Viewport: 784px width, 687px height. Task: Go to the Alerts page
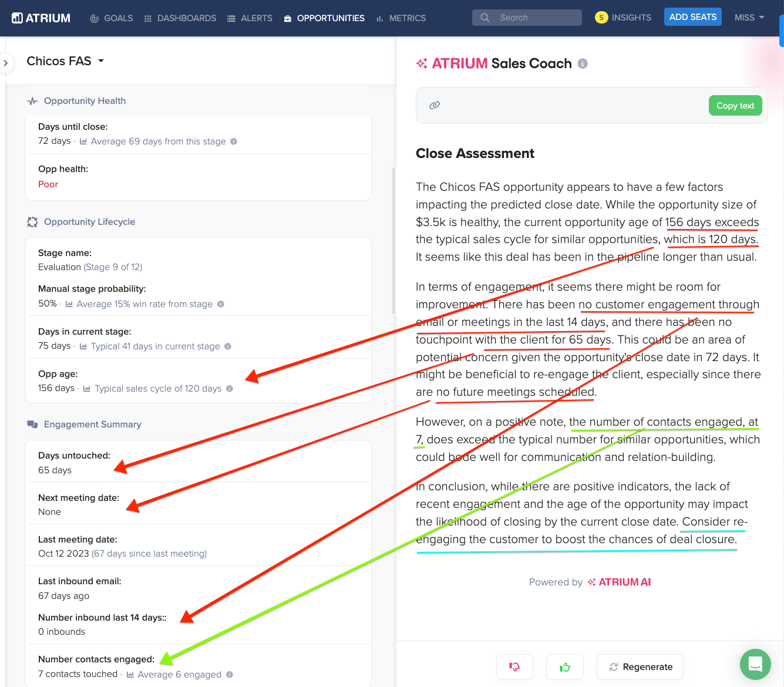(x=250, y=18)
